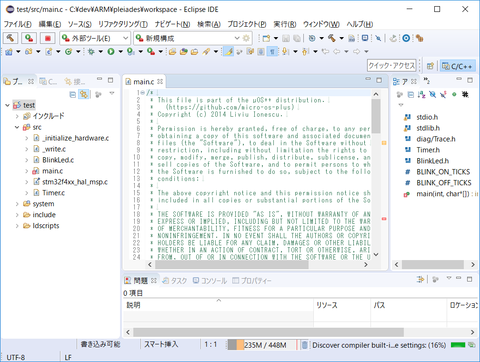
Task: Open Project Explorer view menu triangle
Action: pyautogui.click(x=112, y=93)
